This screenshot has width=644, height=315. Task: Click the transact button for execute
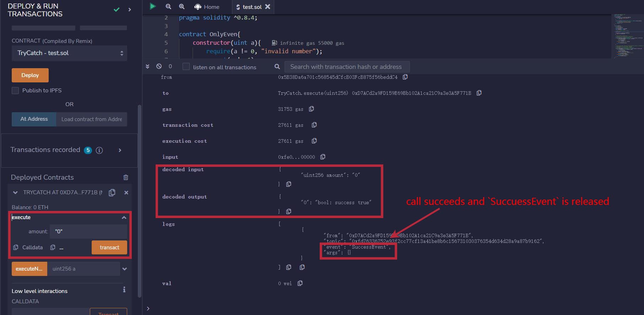pyautogui.click(x=109, y=248)
